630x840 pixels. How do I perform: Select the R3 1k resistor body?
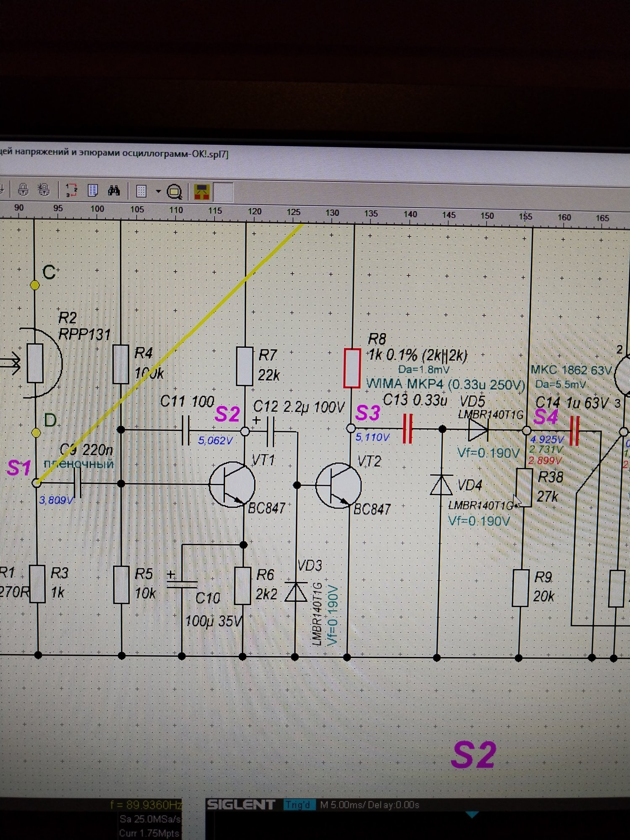tap(37, 584)
